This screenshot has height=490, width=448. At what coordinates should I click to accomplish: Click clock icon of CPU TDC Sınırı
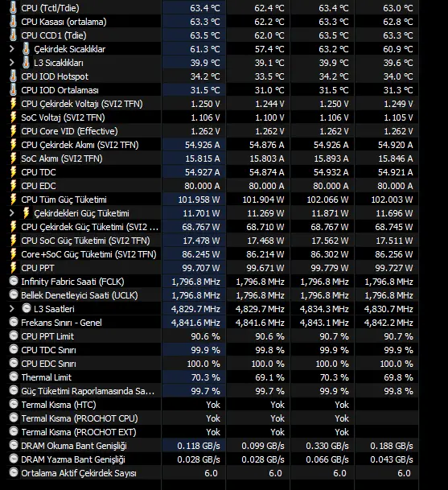(14, 349)
